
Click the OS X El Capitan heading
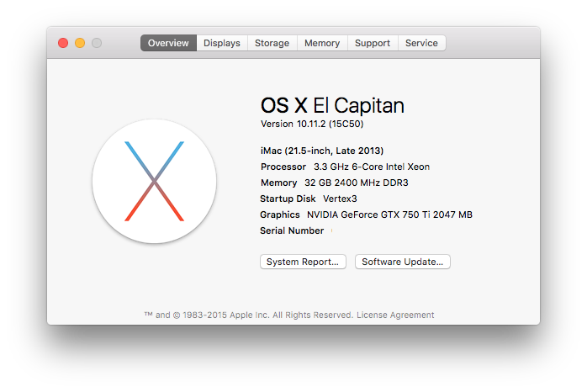(x=332, y=105)
